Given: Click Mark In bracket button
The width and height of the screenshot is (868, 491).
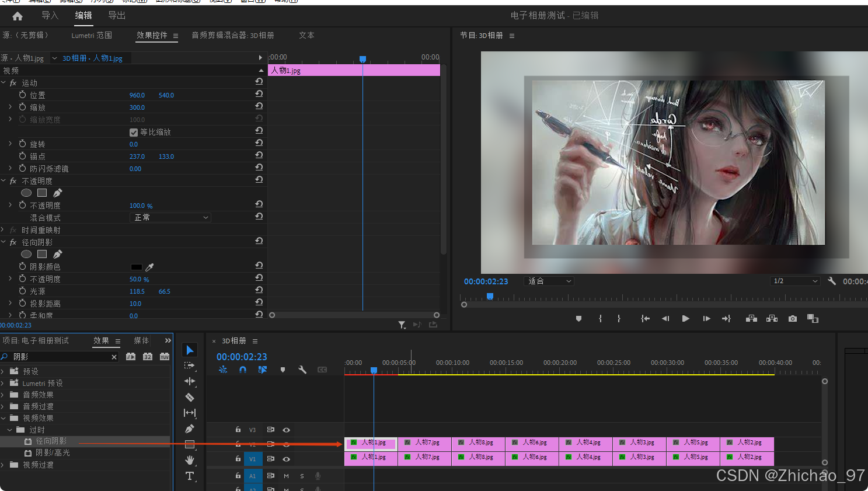Looking at the screenshot, I should pos(600,319).
